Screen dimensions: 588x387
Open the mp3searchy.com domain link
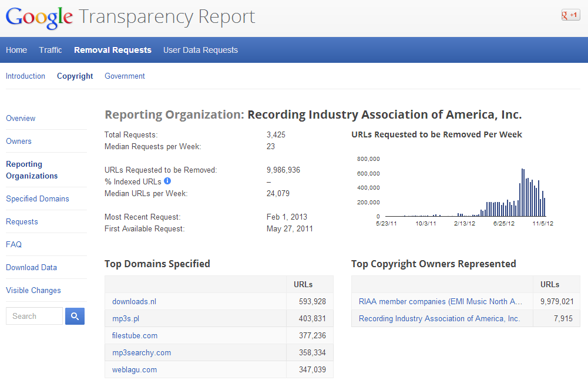click(x=142, y=352)
